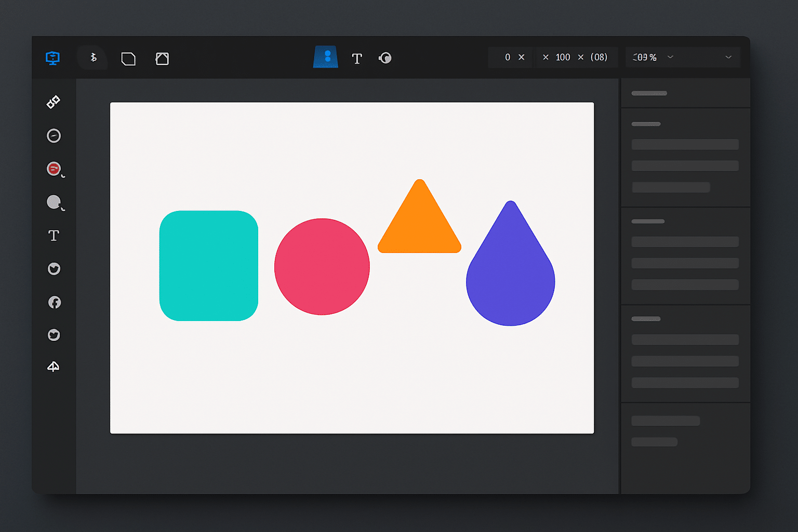This screenshot has height=532, width=798.
Task: Select the teal rounded square on canvas
Action: tap(209, 265)
